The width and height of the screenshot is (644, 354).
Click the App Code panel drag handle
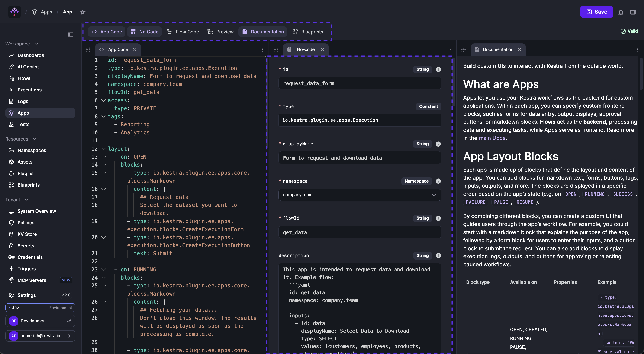pyautogui.click(x=88, y=49)
